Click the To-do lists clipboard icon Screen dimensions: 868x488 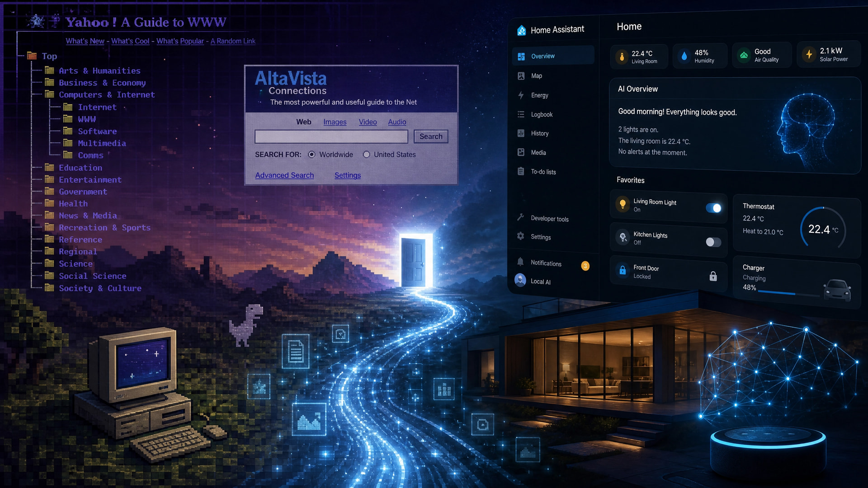click(x=521, y=172)
